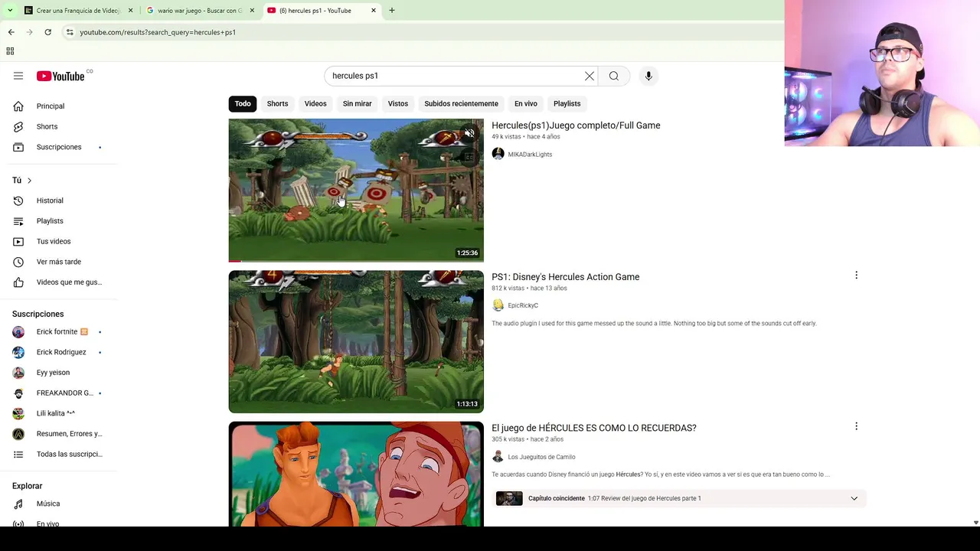Select the En vivo filter chip
This screenshot has height=551, width=980.
pos(525,103)
